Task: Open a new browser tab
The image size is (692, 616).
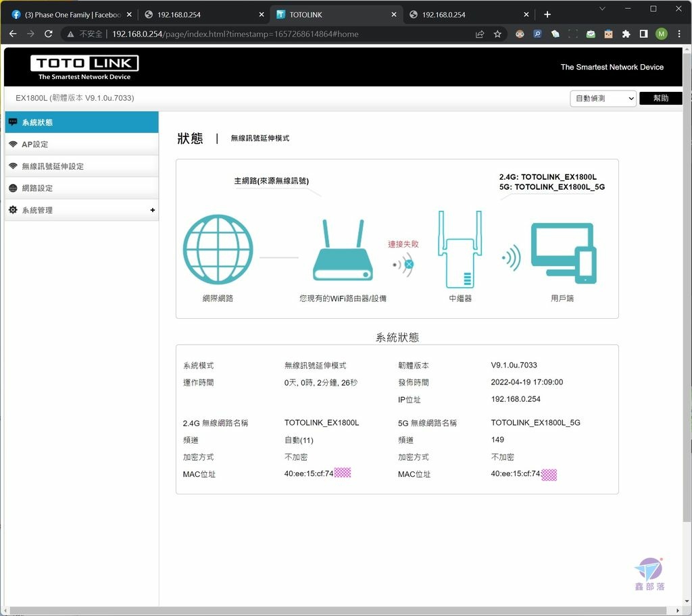Action: [547, 15]
